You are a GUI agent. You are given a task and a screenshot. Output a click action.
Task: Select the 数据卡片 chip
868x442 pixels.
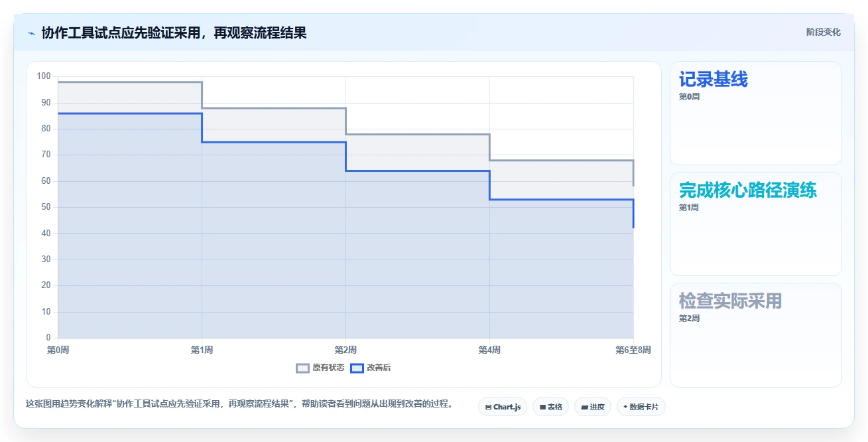pos(641,407)
